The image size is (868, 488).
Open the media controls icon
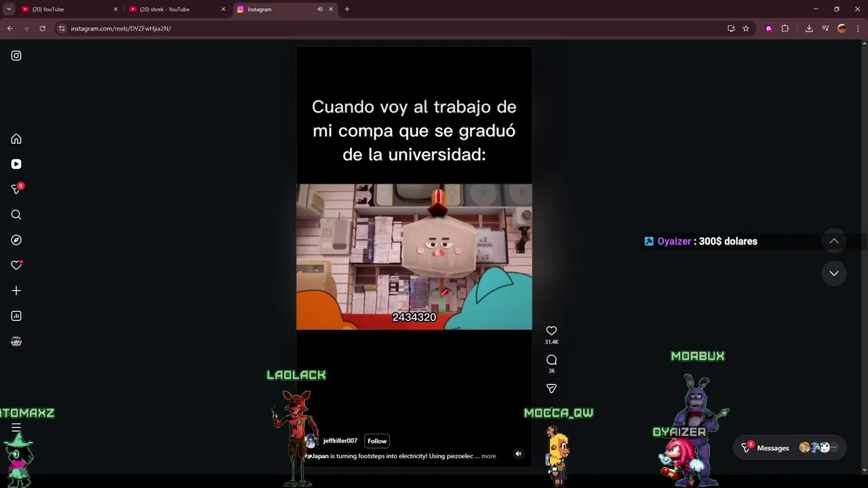pyautogui.click(x=825, y=28)
